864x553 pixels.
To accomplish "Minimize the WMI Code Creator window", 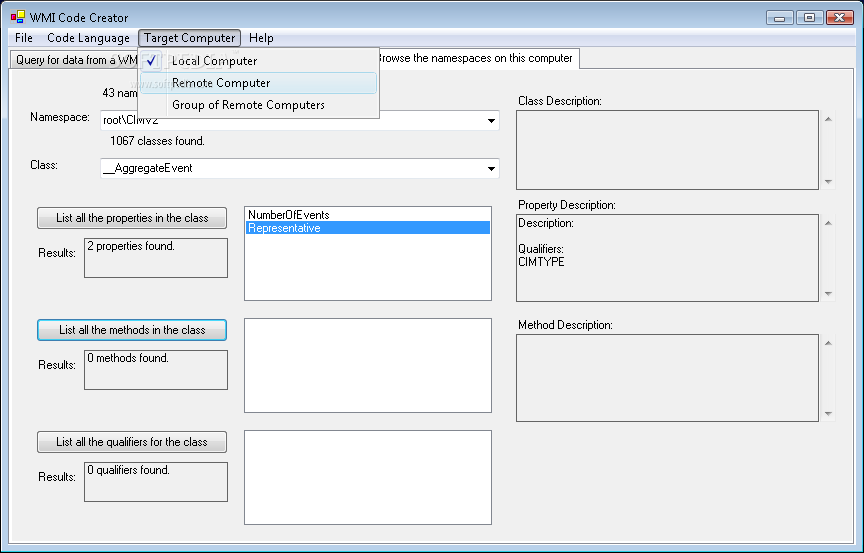I will point(780,18).
